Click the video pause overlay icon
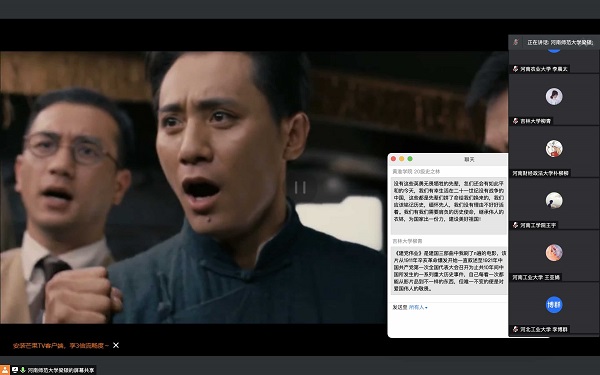Screen dimensions: 600x375 coord(300,188)
